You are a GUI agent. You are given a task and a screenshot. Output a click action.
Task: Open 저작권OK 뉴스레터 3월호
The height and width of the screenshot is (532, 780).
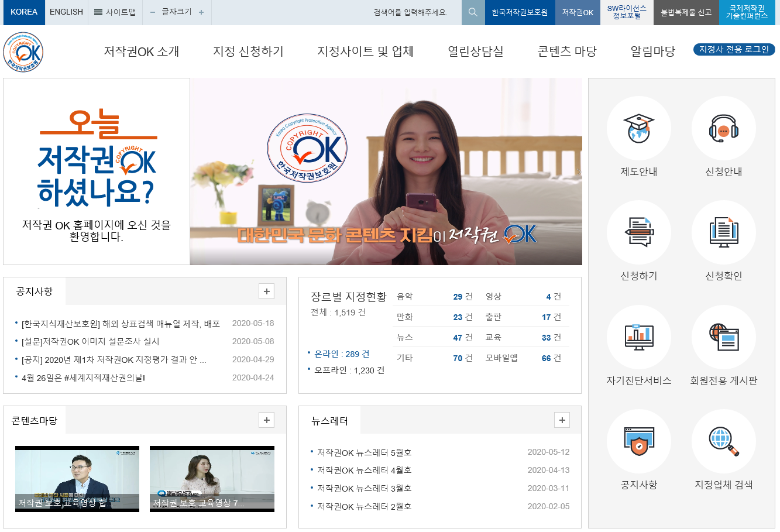tap(364, 488)
